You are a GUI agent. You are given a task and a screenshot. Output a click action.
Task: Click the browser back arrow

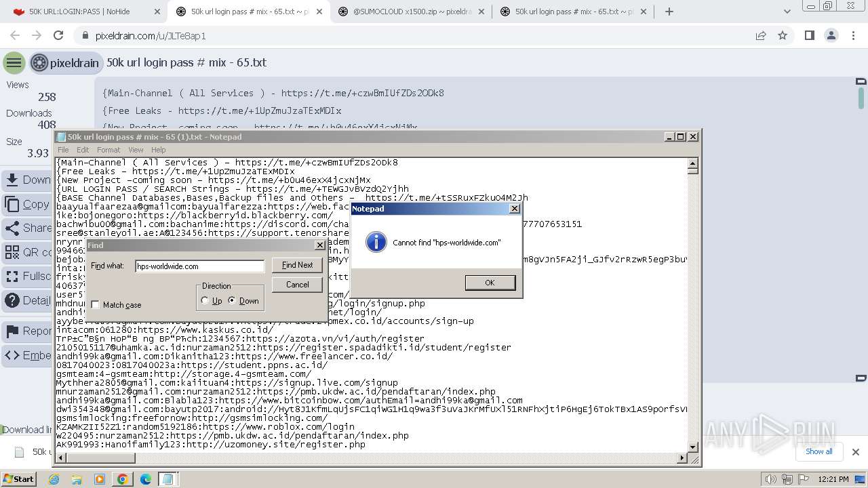coord(15,35)
